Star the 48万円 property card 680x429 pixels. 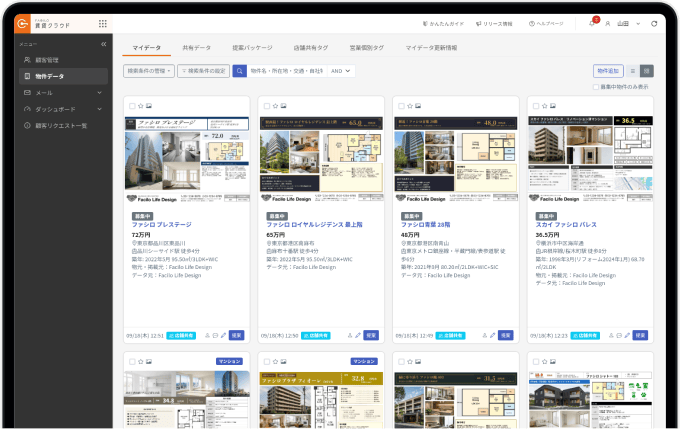[x=409, y=106]
